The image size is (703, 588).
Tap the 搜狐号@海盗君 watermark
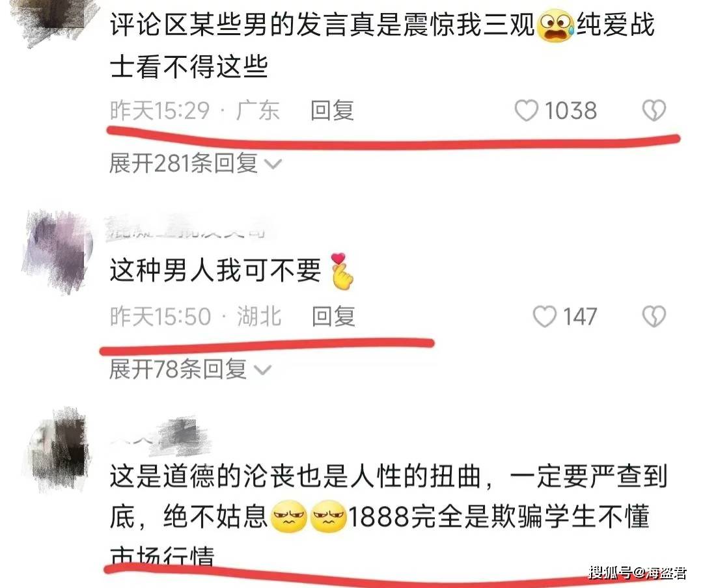coord(637,572)
